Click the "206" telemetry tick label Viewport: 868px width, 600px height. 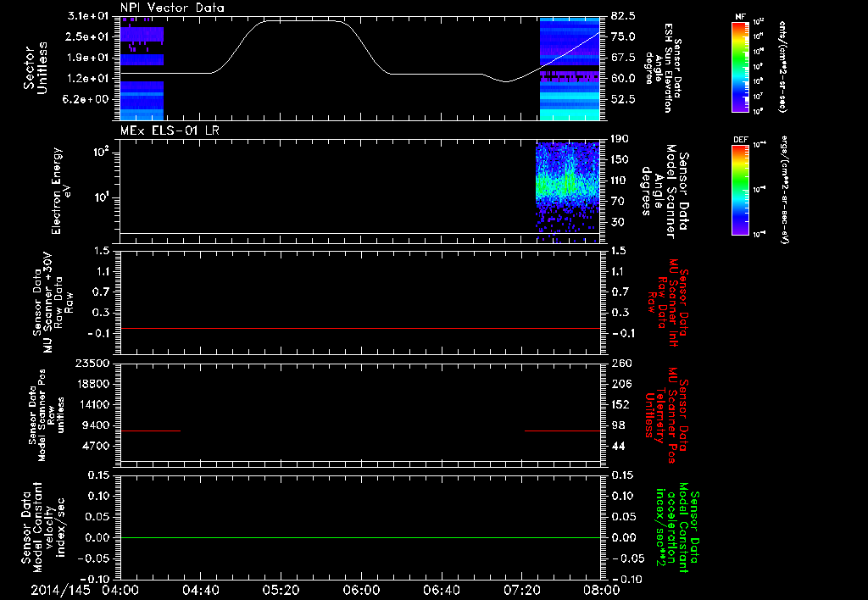[620, 384]
